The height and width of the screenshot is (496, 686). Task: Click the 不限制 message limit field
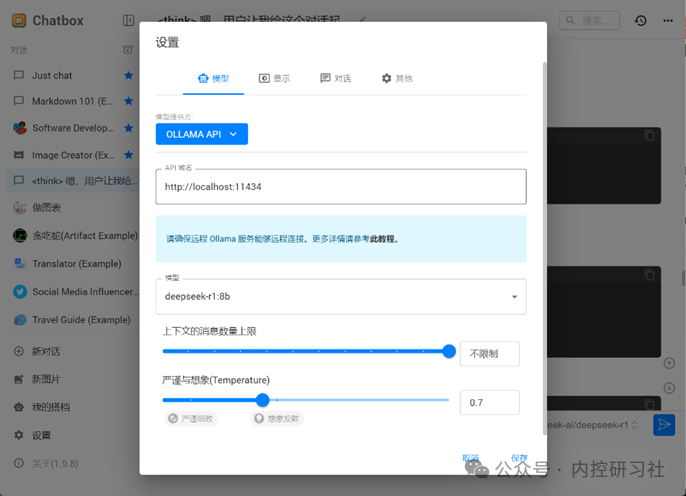(490, 354)
